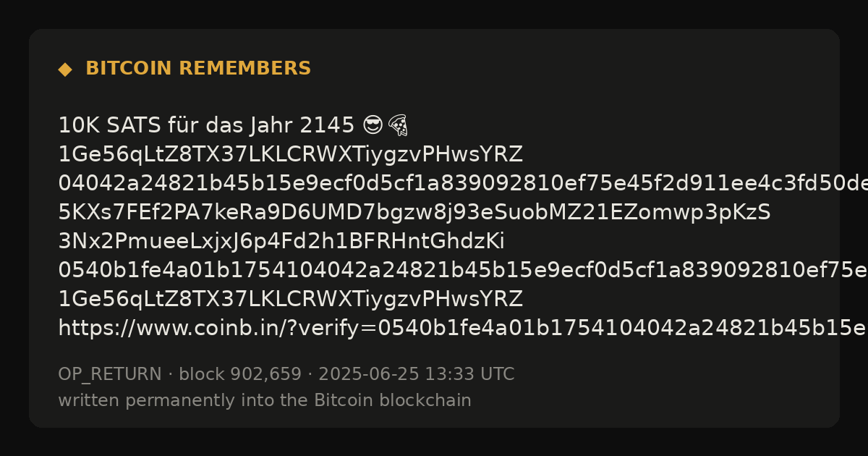Click the hex line starting with 04042a24821b
868x456 pixels.
click(x=463, y=184)
